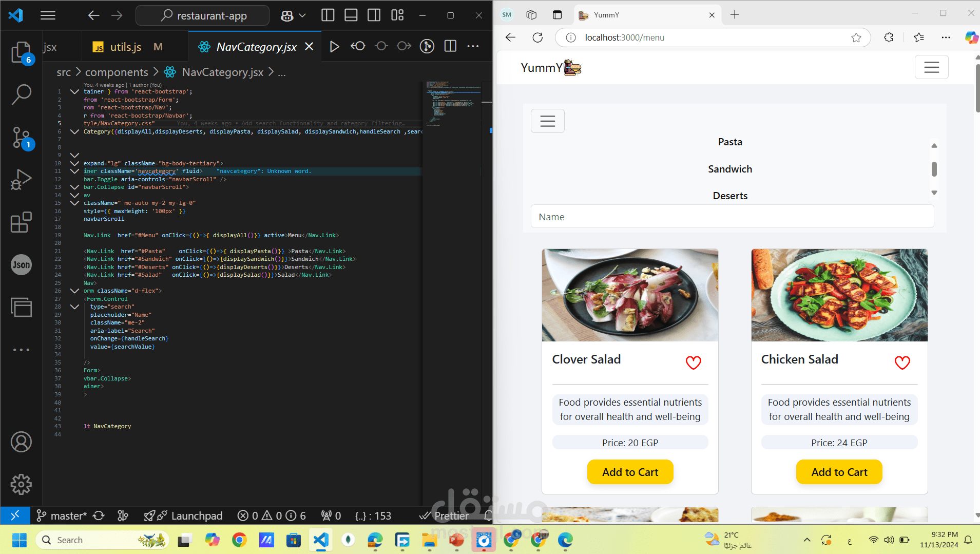This screenshot has height=554, width=980.
Task: Go forward in VS Code navigation history
Action: 117,15
